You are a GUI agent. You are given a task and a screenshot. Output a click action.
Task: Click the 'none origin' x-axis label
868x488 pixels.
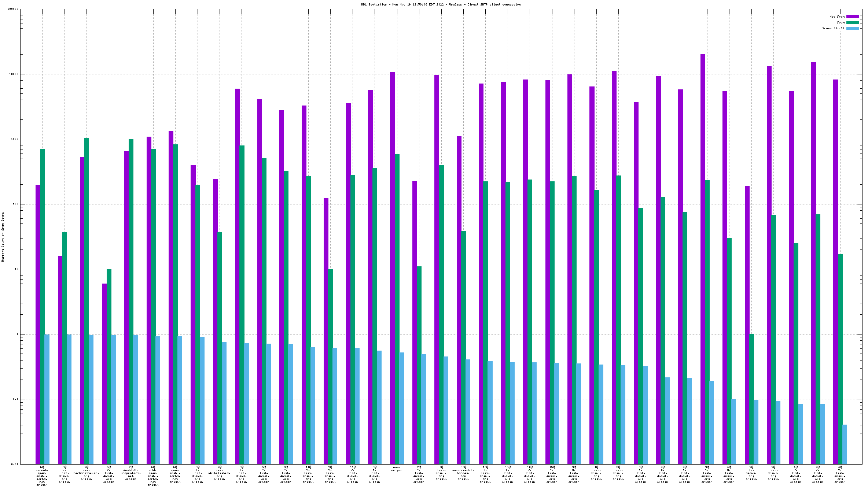tap(397, 469)
